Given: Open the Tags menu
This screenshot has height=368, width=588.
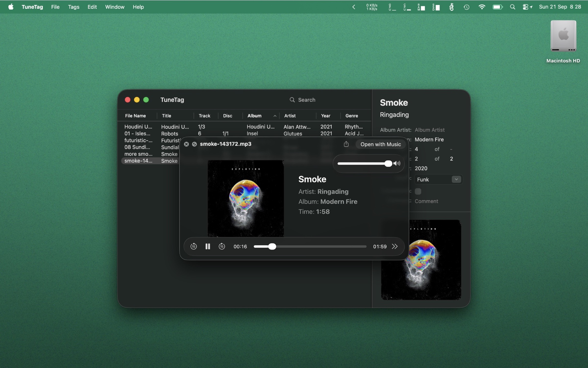Looking at the screenshot, I should click(73, 7).
